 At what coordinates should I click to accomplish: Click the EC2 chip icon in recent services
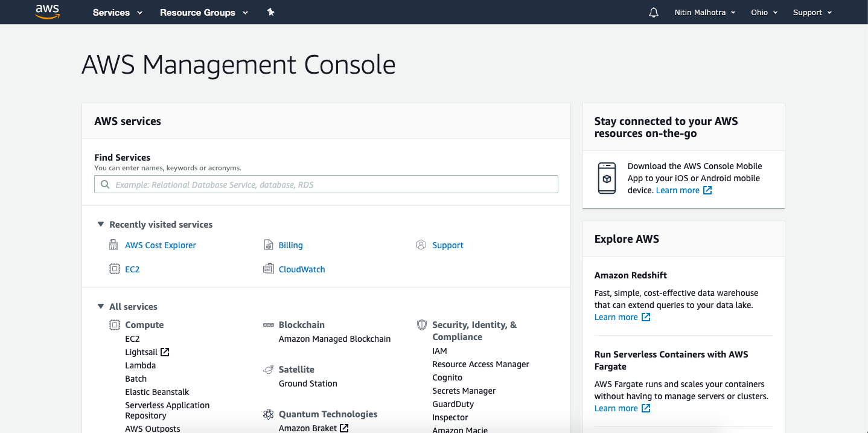(114, 269)
